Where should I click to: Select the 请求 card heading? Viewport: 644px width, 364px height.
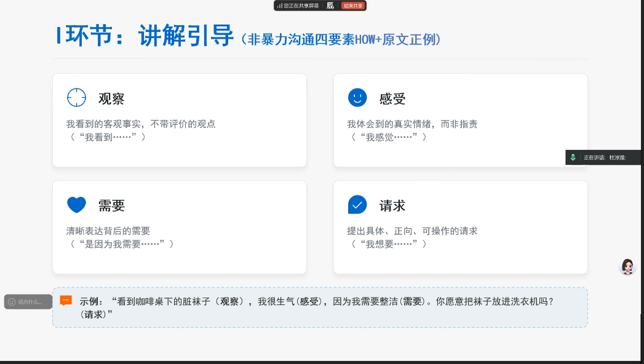pos(392,206)
